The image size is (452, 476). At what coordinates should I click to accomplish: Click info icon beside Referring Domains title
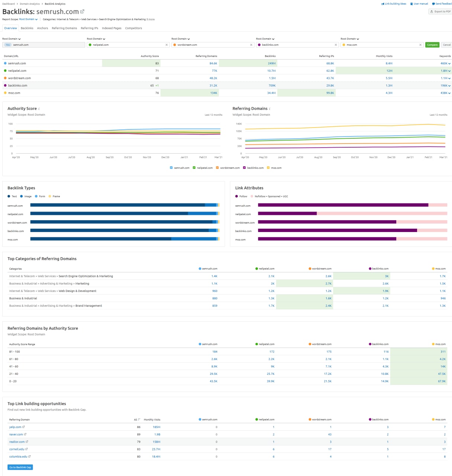[269, 109]
